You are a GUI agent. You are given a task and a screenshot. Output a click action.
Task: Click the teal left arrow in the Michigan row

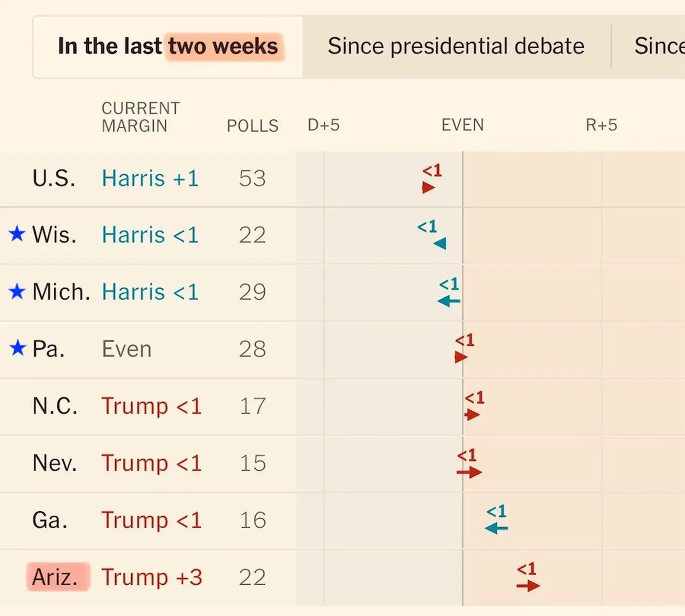pyautogui.click(x=448, y=301)
